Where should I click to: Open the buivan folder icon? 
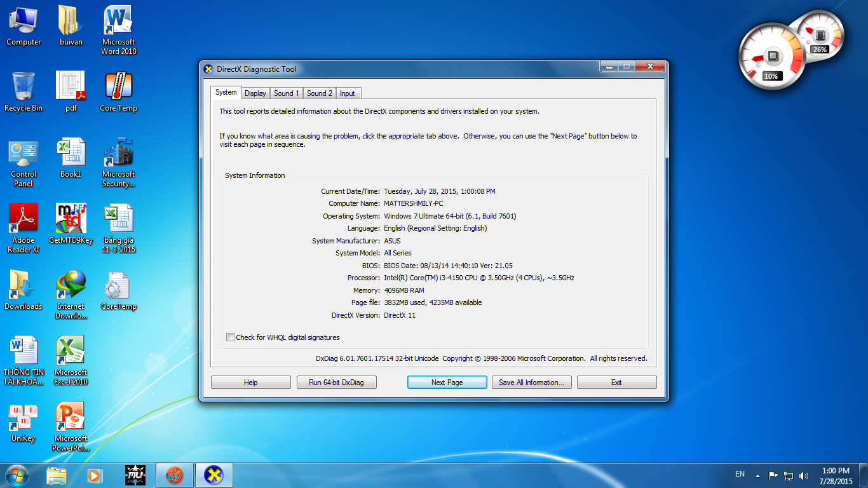71,25
